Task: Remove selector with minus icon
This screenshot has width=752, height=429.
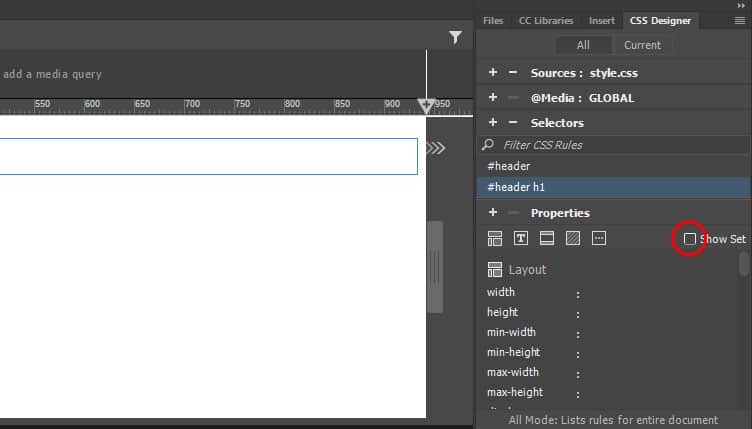Action: coord(513,122)
